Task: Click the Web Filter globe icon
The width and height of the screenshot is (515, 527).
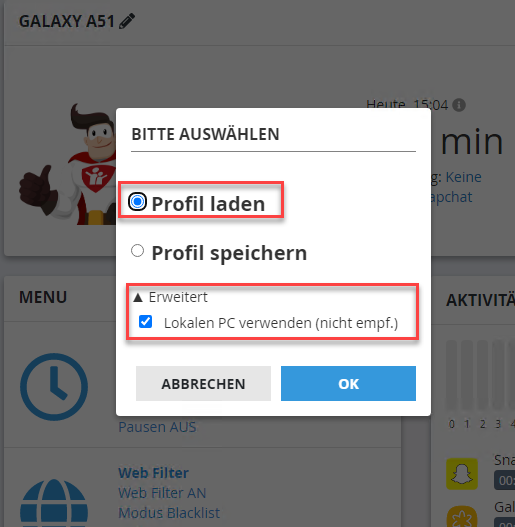Action: [54, 503]
